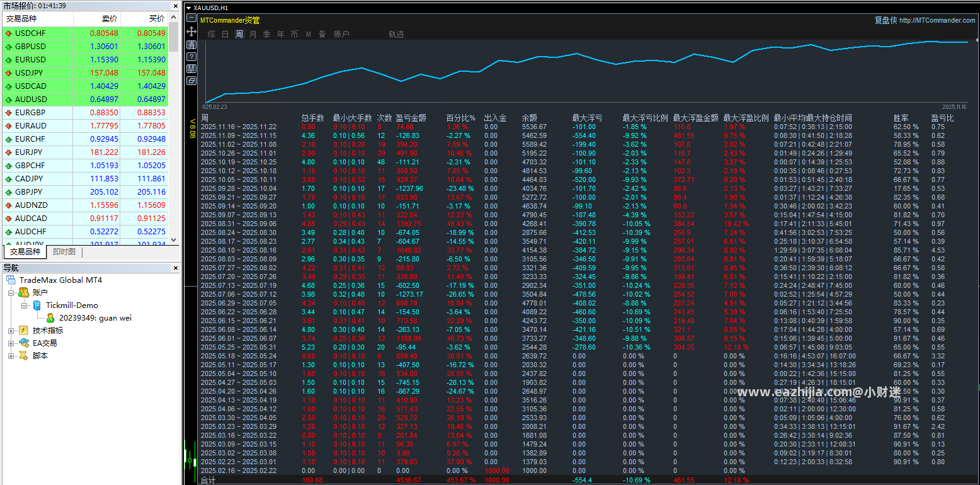
Task: Expand the EA交易 tree node
Action: [11, 343]
